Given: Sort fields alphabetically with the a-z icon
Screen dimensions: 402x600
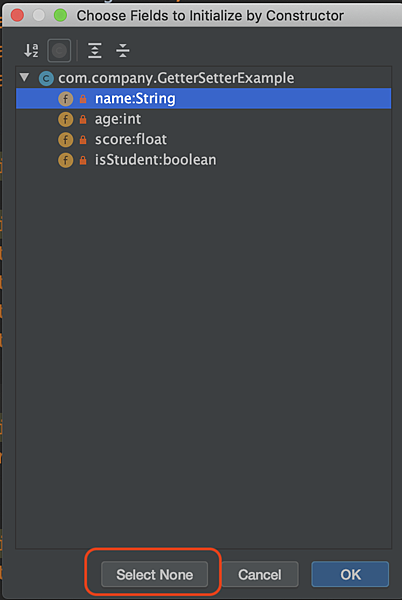Looking at the screenshot, I should pyautogui.click(x=31, y=51).
